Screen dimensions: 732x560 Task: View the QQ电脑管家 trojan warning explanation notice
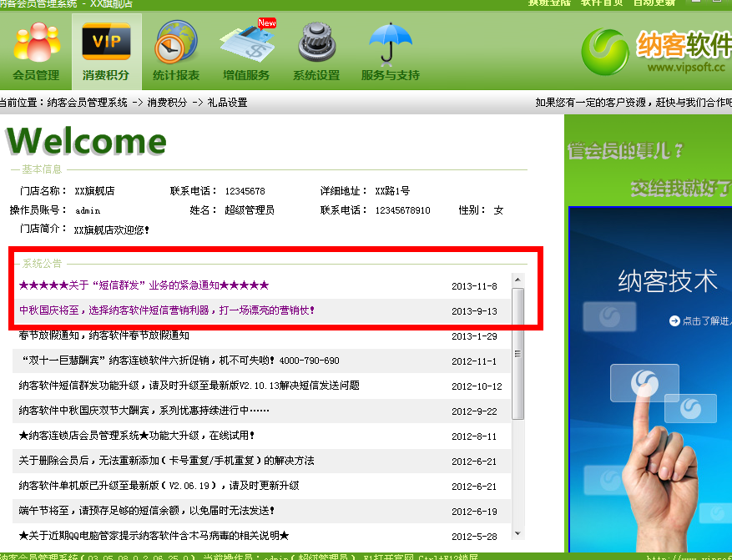[x=154, y=536]
